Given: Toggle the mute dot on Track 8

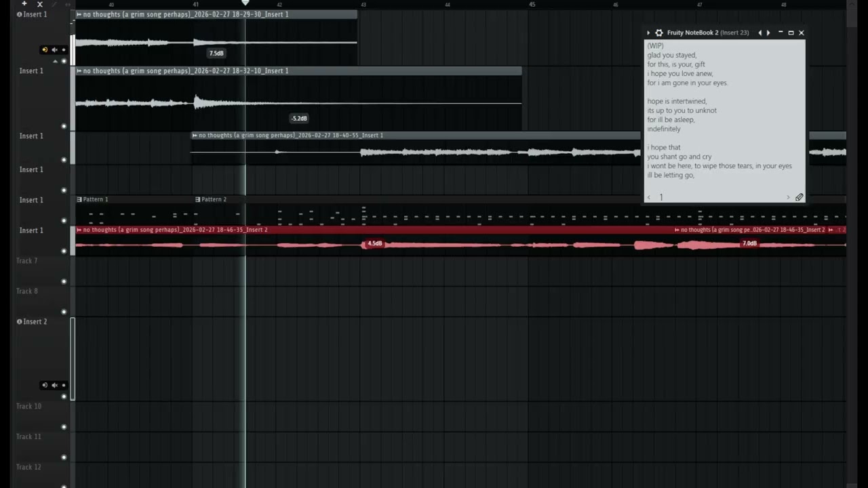Looking at the screenshot, I should pyautogui.click(x=64, y=312).
